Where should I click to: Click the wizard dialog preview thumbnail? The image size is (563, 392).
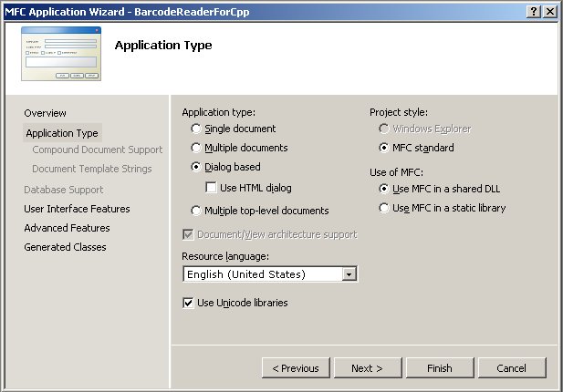tap(60, 56)
